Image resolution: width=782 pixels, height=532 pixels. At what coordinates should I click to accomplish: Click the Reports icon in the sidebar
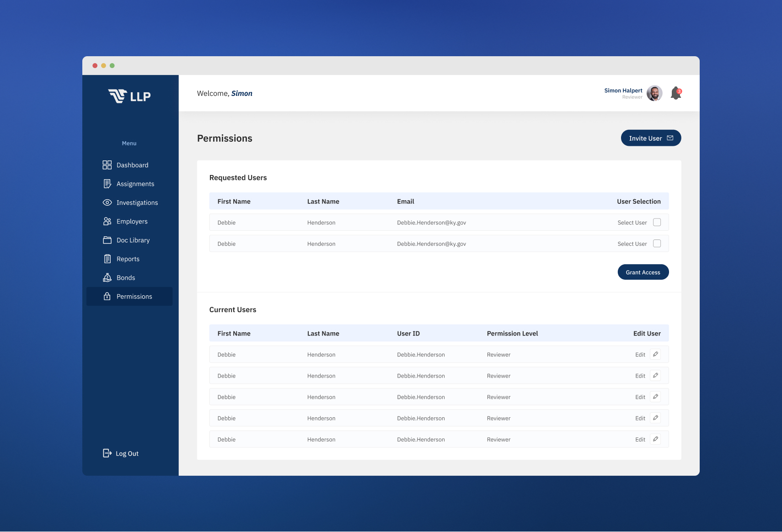point(107,259)
